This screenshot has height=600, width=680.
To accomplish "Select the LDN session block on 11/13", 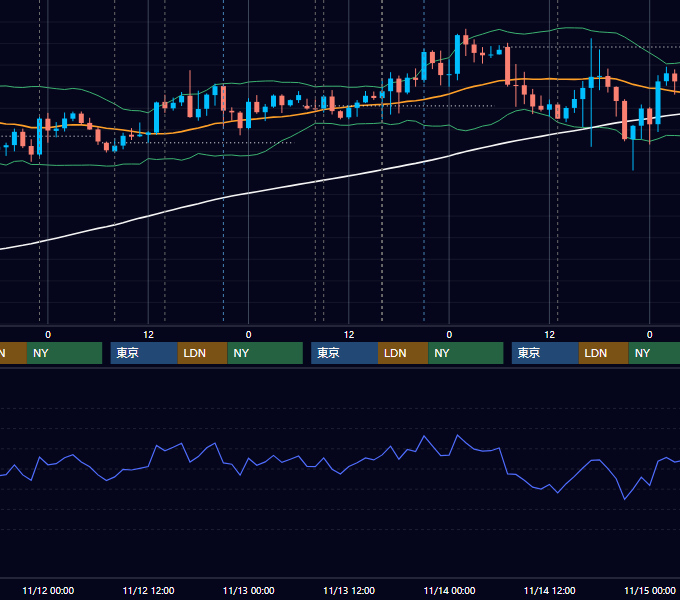I will pyautogui.click(x=403, y=353).
